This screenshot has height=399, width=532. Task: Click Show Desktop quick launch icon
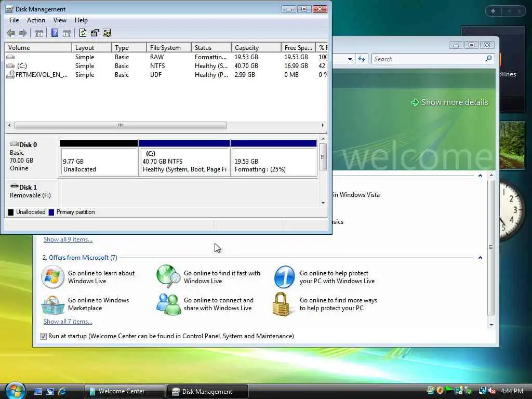click(x=38, y=391)
